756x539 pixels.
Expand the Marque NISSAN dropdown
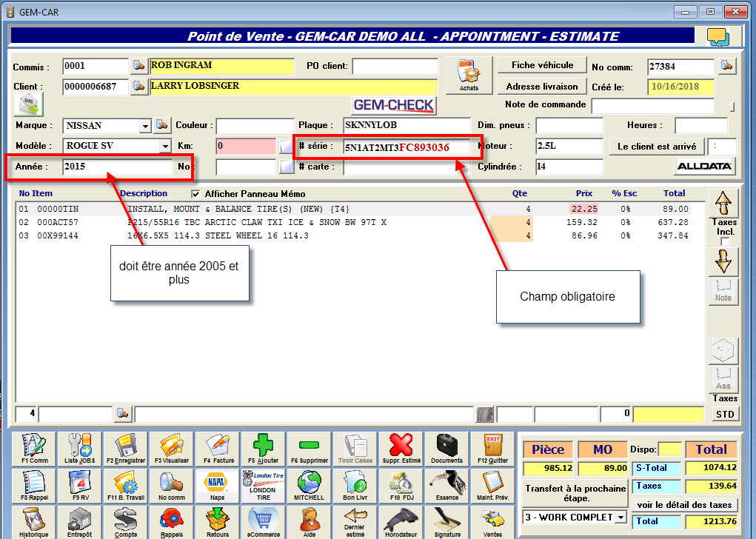click(x=145, y=126)
